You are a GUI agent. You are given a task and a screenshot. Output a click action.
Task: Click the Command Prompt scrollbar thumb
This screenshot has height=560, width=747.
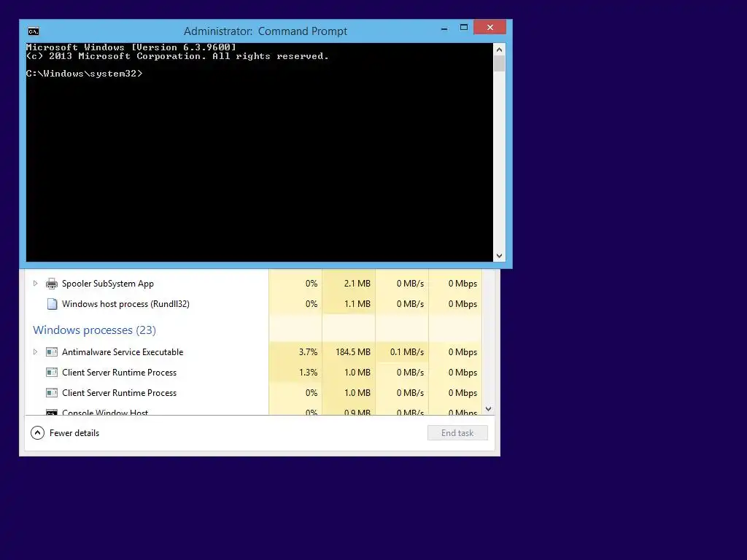pos(499,64)
